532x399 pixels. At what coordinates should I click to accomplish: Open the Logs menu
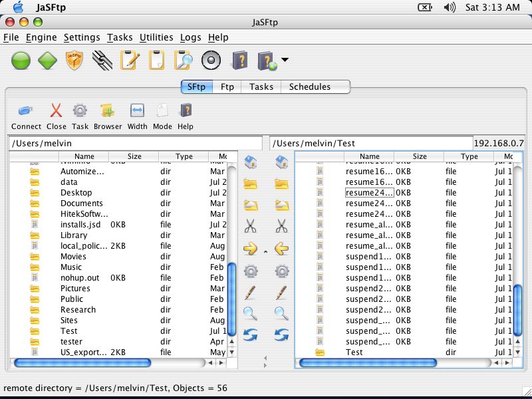tap(191, 37)
